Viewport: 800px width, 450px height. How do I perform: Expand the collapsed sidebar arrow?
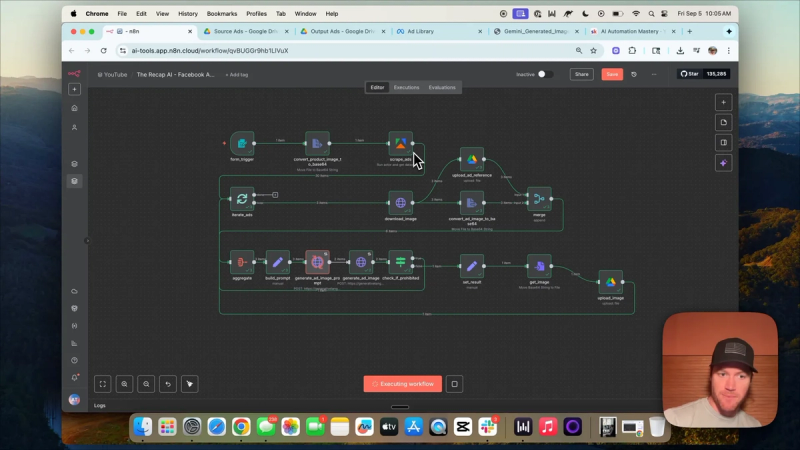coord(87,240)
